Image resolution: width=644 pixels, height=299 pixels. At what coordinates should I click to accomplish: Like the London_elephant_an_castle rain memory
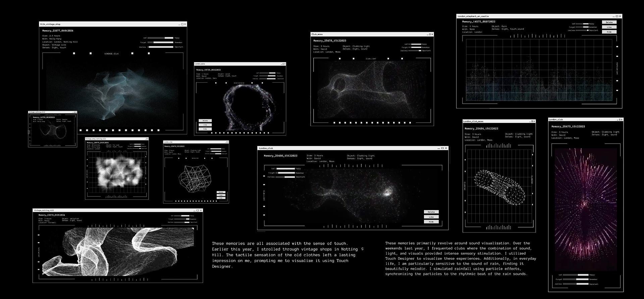click(609, 27)
